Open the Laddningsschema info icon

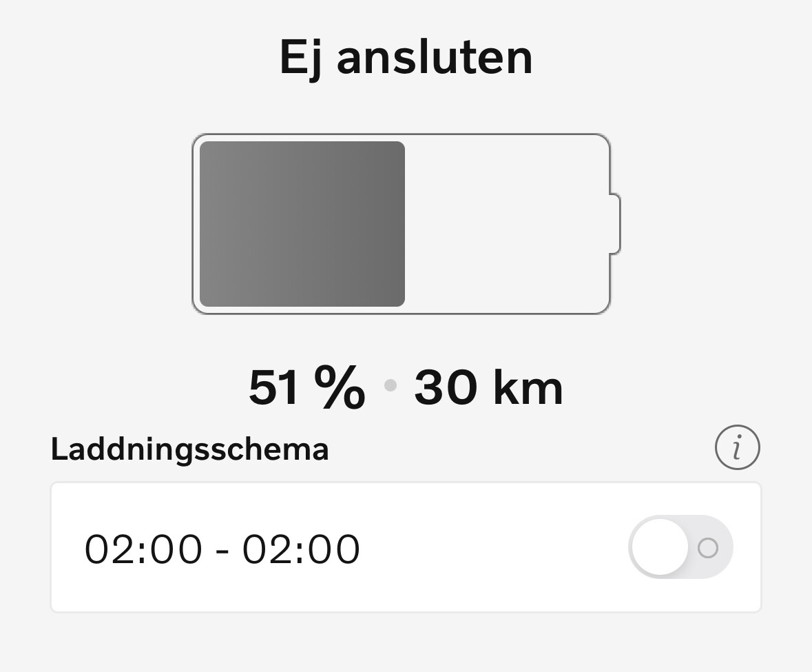pyautogui.click(x=737, y=448)
